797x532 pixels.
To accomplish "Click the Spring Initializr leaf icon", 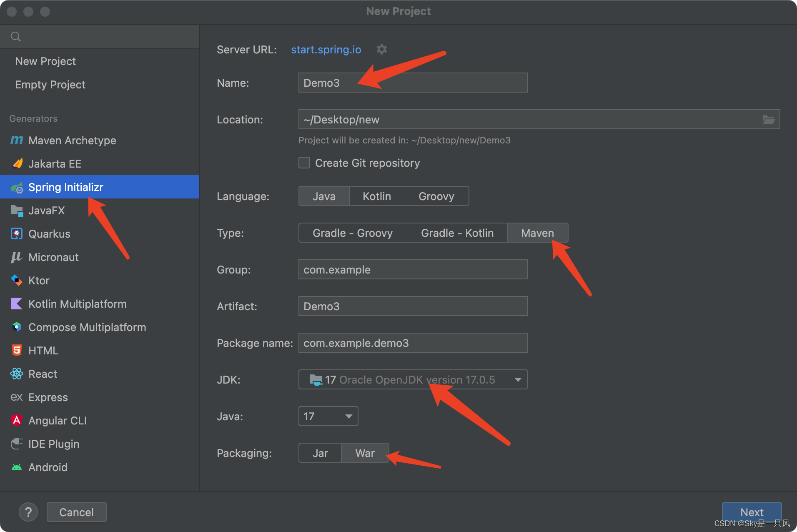I will (17, 187).
